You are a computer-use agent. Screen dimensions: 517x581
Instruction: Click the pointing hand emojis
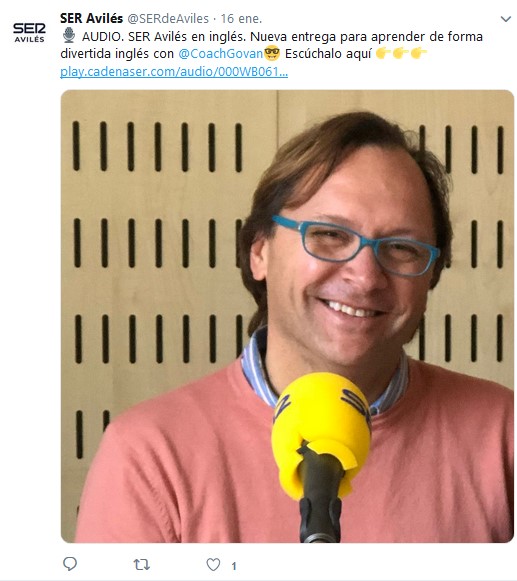401,53
